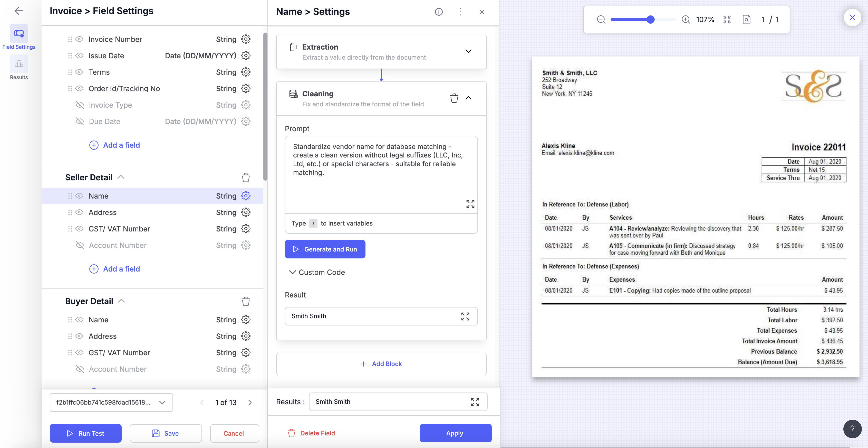Click into the Prompt text area

[x=381, y=175]
